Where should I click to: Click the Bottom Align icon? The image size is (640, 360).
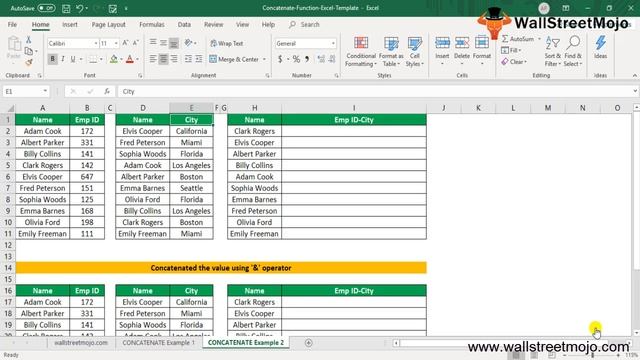pyautogui.click(x=174, y=42)
